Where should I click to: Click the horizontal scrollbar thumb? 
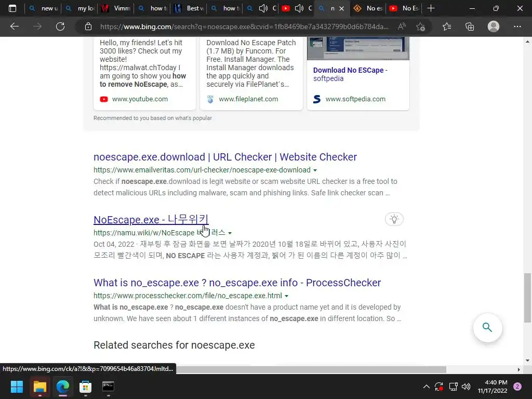pos(311,369)
